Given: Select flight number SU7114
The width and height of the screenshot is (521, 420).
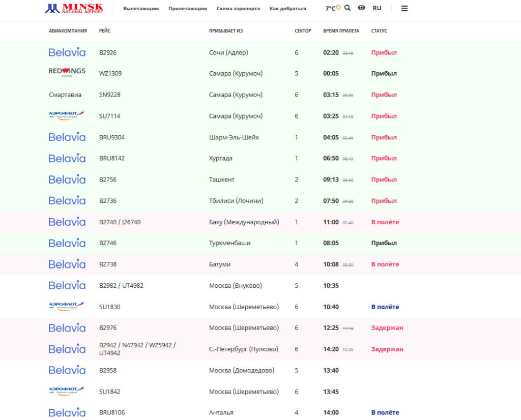Looking at the screenshot, I should click(110, 116).
